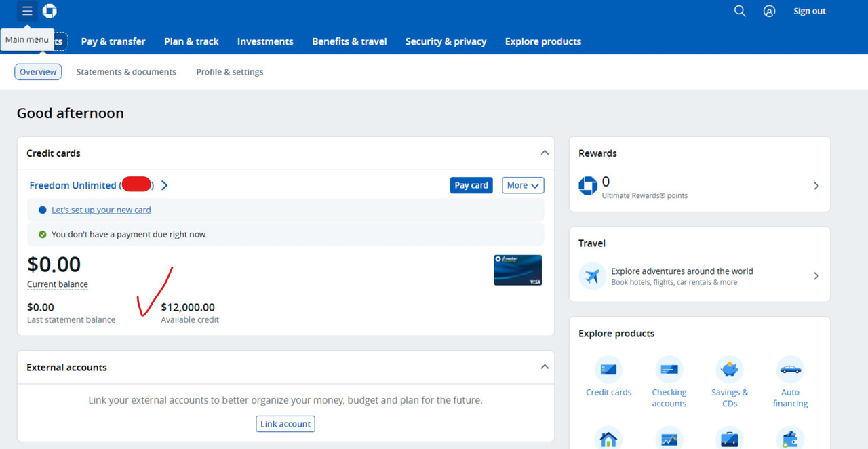Click the Freedom Unlimited account name link
The height and width of the screenshot is (449, 868).
[x=92, y=185]
